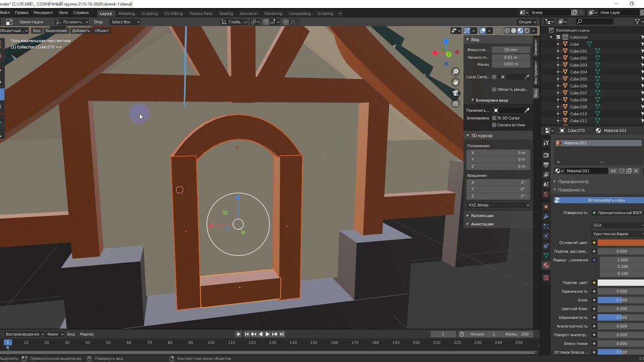Open the Select Box drag dropdown

point(125,22)
